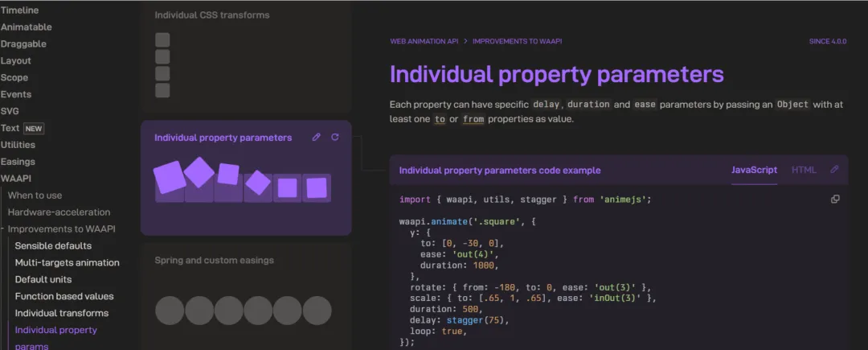
Task: Click the 'delay: stagger(75),' code line
Action: (x=459, y=320)
